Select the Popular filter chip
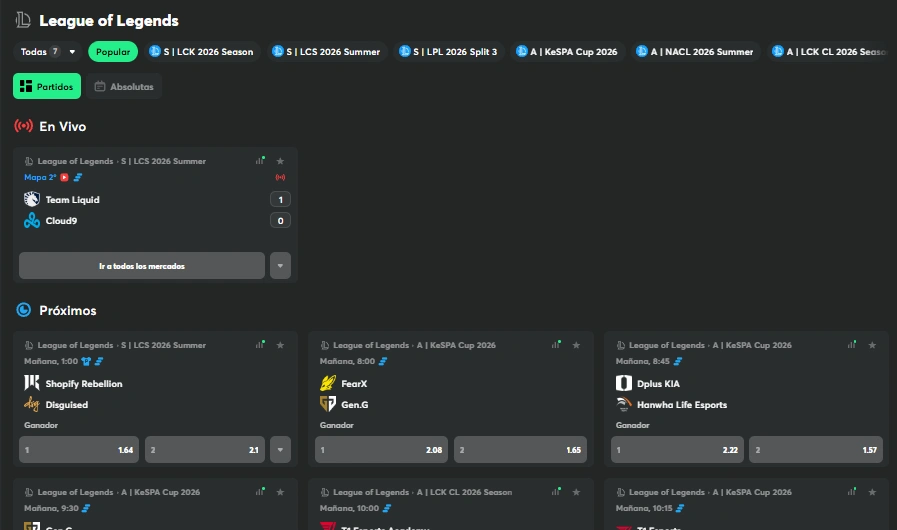Image resolution: width=897 pixels, height=530 pixels. pyautogui.click(x=113, y=52)
